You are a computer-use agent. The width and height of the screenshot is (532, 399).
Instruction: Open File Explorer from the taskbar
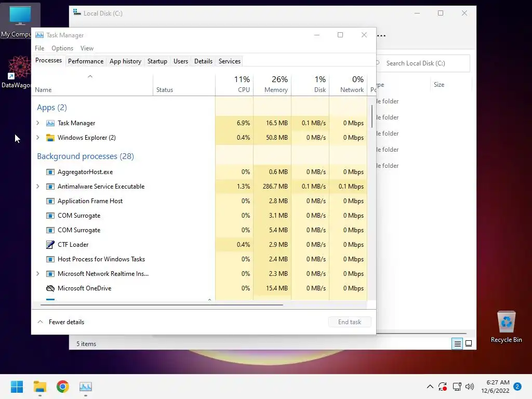(39, 387)
